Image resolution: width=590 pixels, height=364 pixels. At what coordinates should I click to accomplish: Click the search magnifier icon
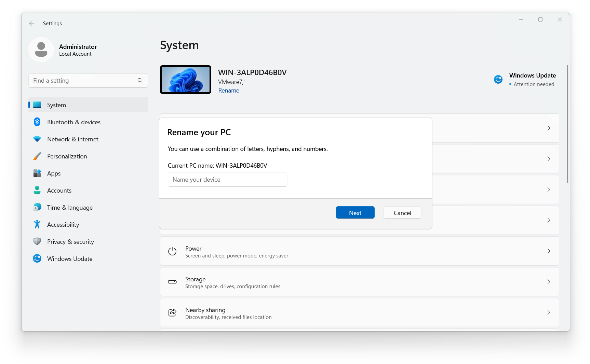pyautogui.click(x=140, y=81)
